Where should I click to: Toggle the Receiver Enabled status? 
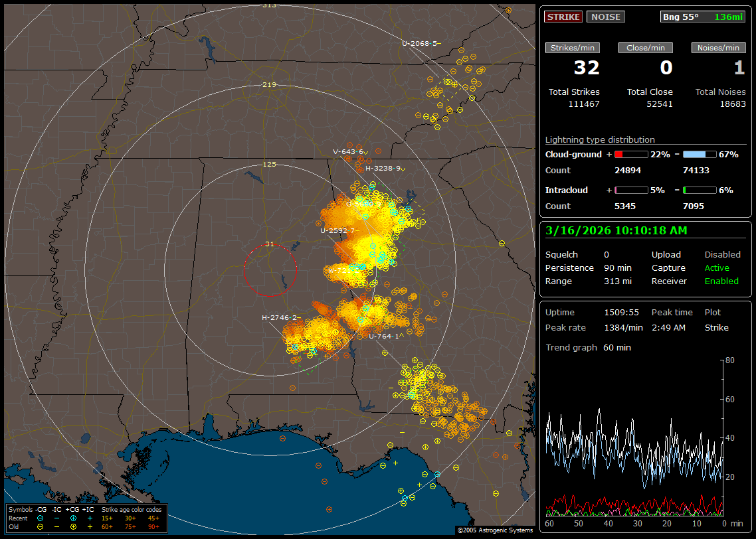(x=721, y=281)
